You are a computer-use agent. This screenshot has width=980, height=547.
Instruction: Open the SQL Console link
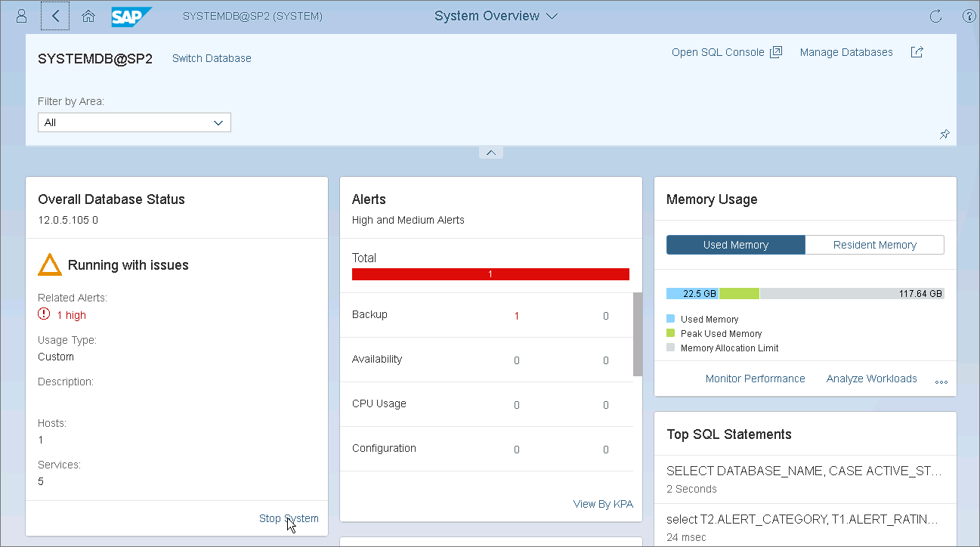click(x=726, y=52)
